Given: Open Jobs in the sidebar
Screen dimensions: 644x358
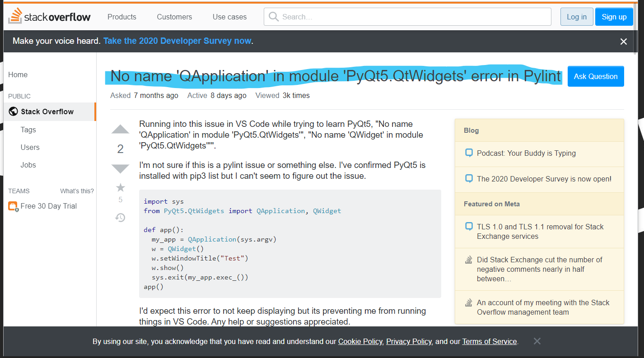Looking at the screenshot, I should (x=28, y=165).
